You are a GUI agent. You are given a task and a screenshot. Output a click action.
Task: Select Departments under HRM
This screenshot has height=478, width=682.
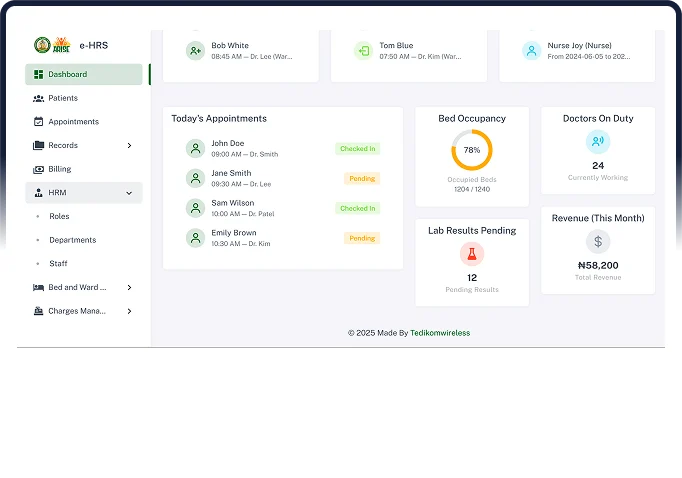tap(73, 240)
